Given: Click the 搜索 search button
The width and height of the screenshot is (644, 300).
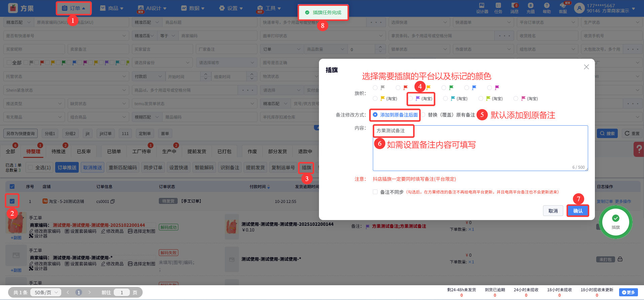Looking at the screenshot, I should 608,133.
